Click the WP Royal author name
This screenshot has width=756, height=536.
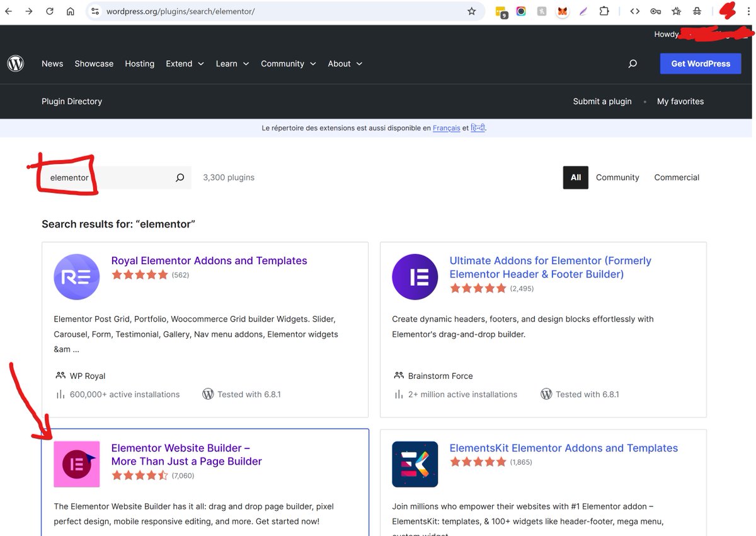point(88,376)
